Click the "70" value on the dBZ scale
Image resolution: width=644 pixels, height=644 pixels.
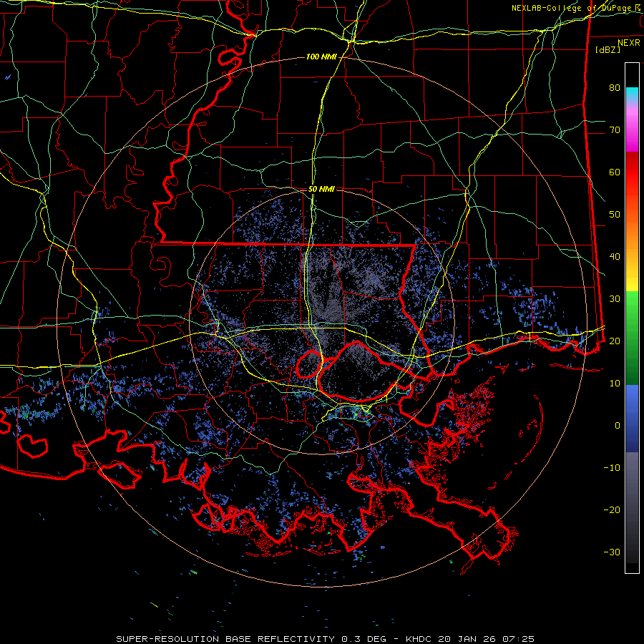point(615,130)
